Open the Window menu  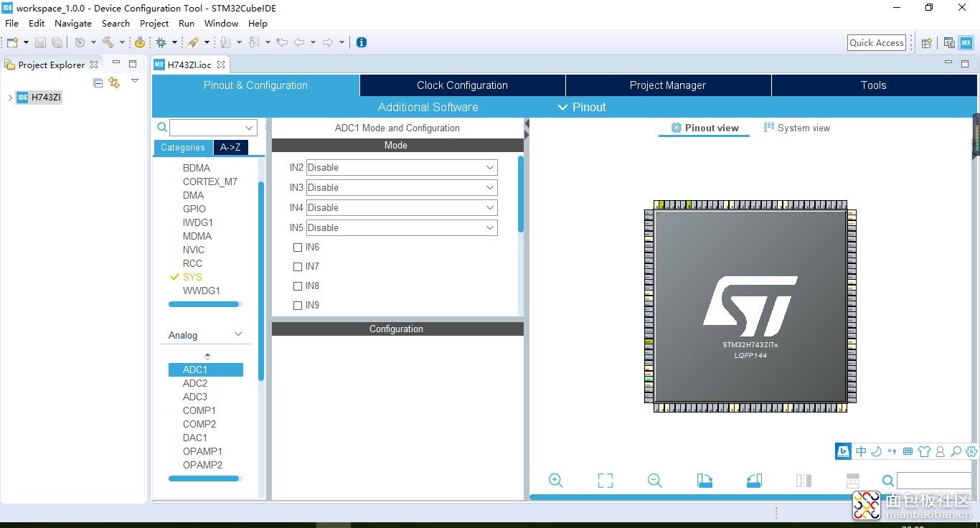coord(221,23)
